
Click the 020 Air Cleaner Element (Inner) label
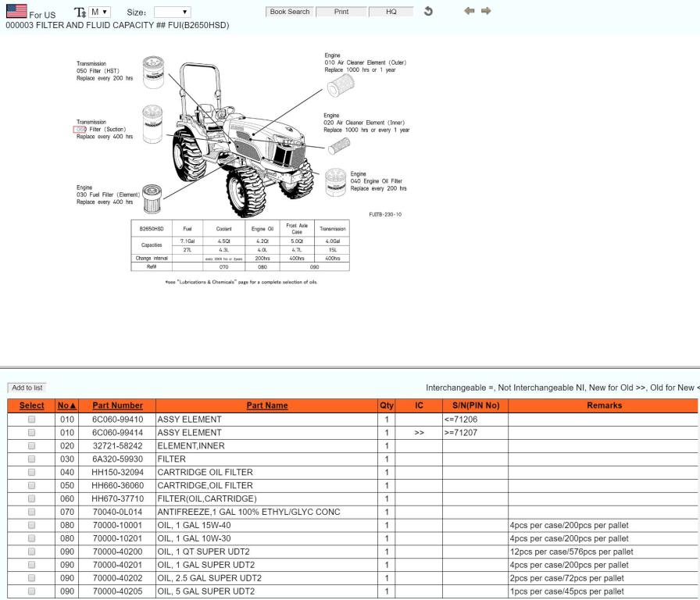364,123
